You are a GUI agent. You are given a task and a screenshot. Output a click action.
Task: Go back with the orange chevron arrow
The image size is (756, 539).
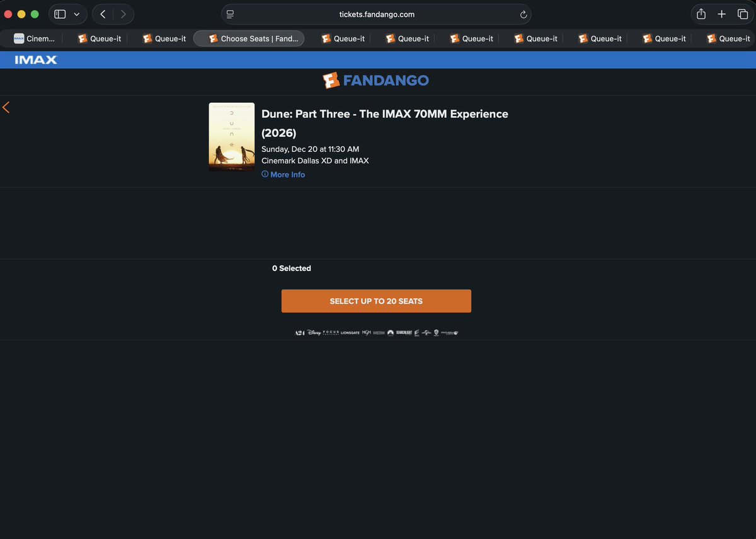(6, 107)
